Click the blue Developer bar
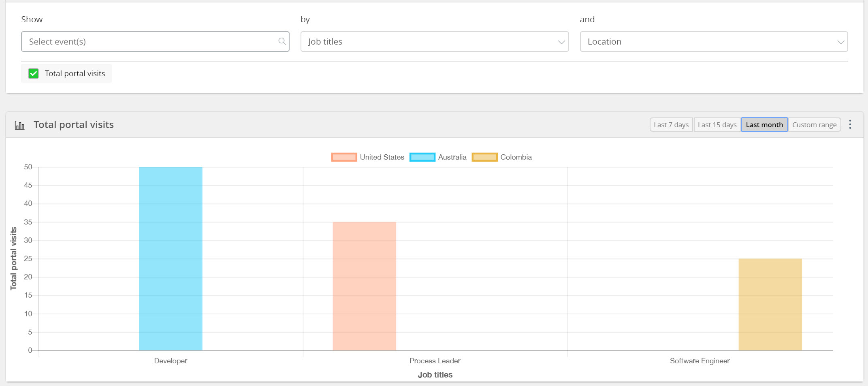The height and width of the screenshot is (386, 868). click(x=171, y=259)
